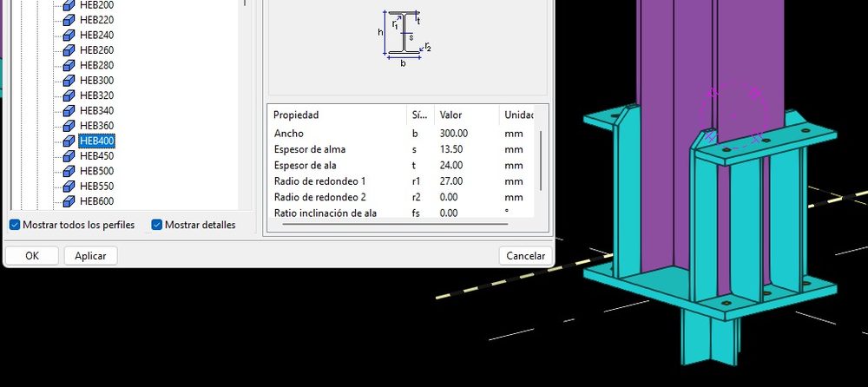Click the Unidad column header
Viewport: 868px width, 387px height.
pyautogui.click(x=517, y=115)
